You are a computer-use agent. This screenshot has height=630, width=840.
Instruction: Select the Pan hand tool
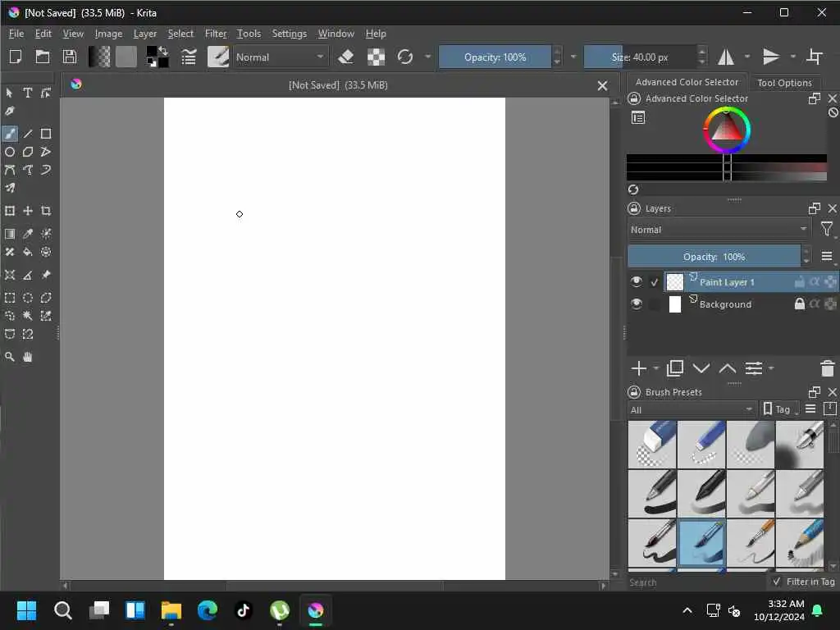click(x=28, y=357)
